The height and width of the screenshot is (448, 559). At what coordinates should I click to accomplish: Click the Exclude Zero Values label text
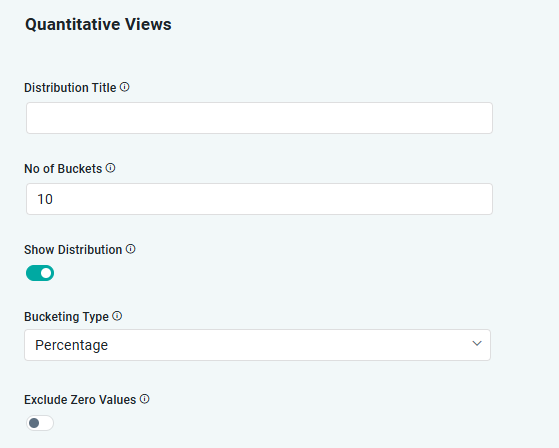[x=80, y=400]
